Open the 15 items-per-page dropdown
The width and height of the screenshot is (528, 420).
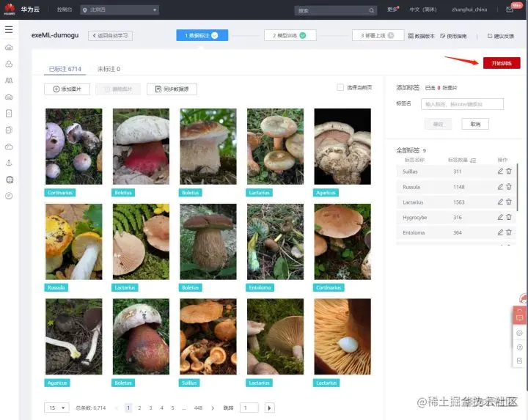click(x=56, y=408)
